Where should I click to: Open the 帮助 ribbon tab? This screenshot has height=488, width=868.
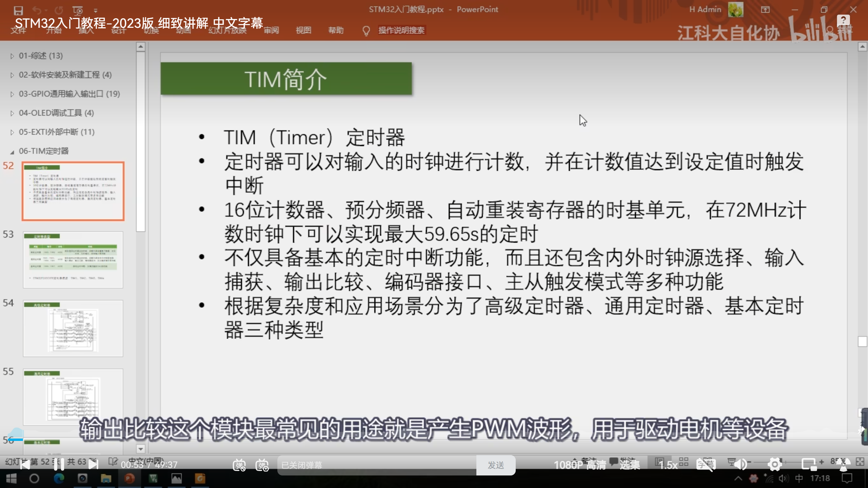[x=336, y=30]
